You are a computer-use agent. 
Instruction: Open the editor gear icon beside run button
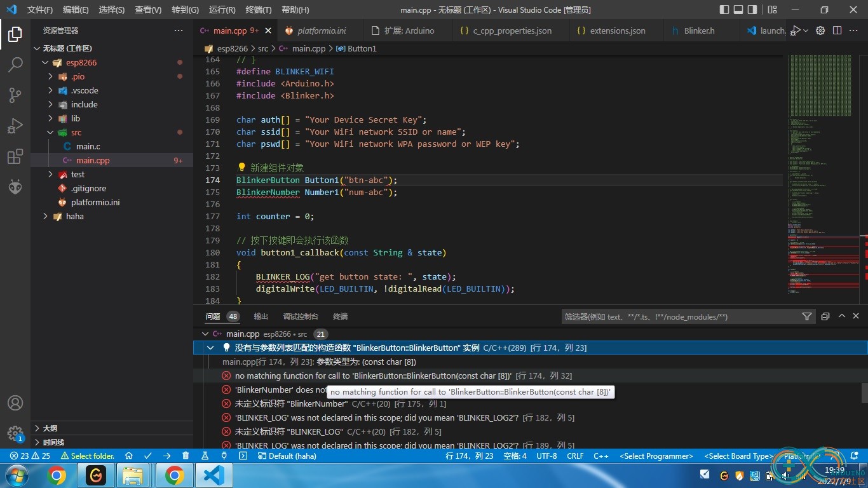pos(820,30)
